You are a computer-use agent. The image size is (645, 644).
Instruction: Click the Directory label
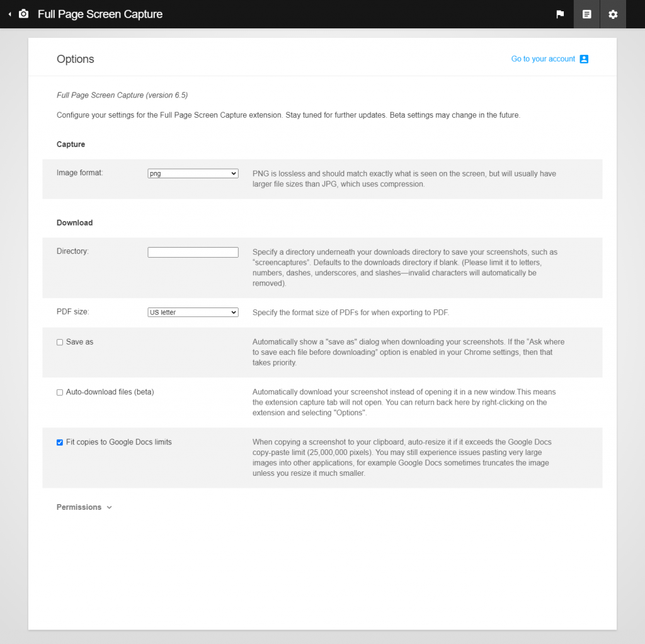coord(73,251)
